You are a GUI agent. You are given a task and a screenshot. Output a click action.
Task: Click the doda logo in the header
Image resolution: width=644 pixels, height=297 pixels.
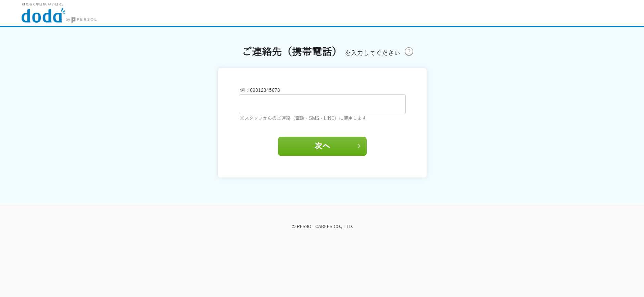pos(42,16)
